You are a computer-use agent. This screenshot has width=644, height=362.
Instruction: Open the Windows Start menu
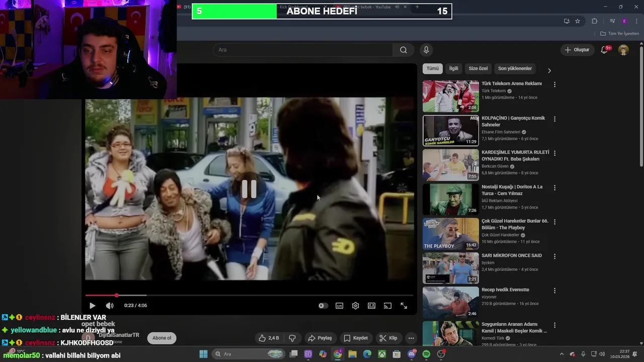[203, 354]
